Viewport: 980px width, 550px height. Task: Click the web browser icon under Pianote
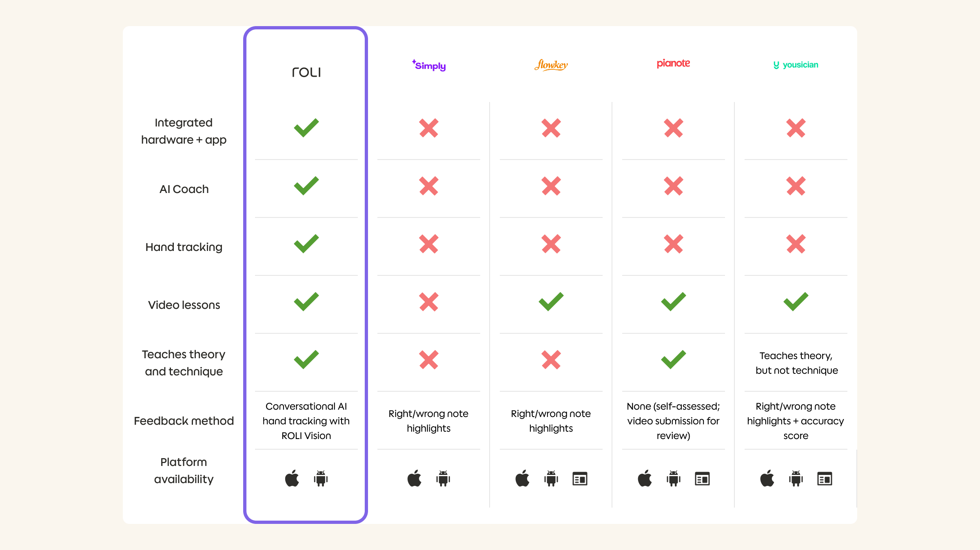pos(702,479)
